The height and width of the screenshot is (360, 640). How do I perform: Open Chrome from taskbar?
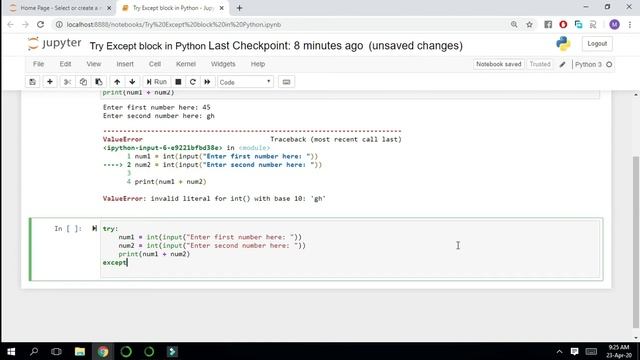pyautogui.click(x=103, y=351)
